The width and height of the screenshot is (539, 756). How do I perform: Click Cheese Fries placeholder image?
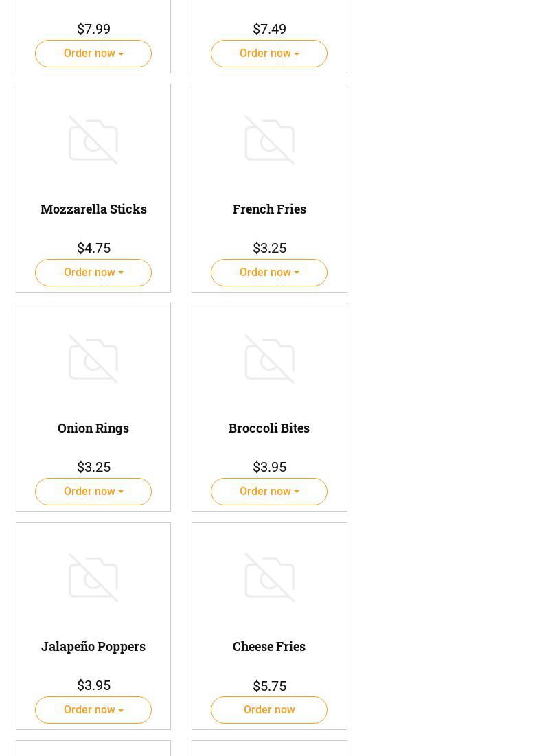[x=269, y=577]
